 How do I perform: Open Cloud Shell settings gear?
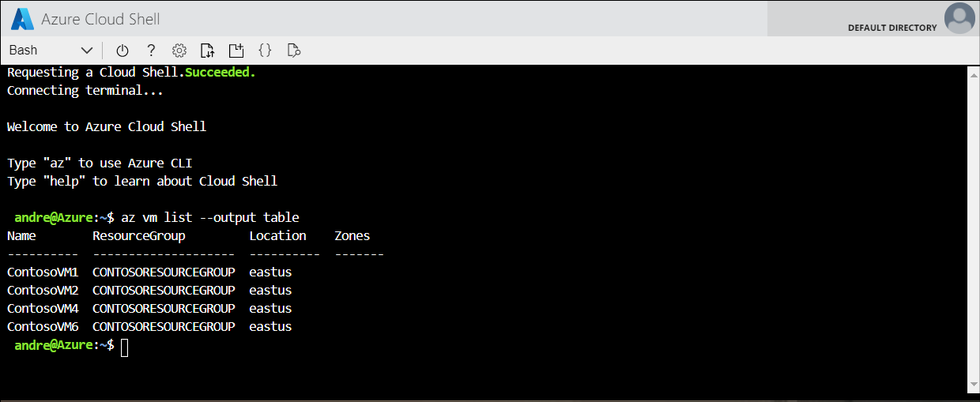(179, 51)
